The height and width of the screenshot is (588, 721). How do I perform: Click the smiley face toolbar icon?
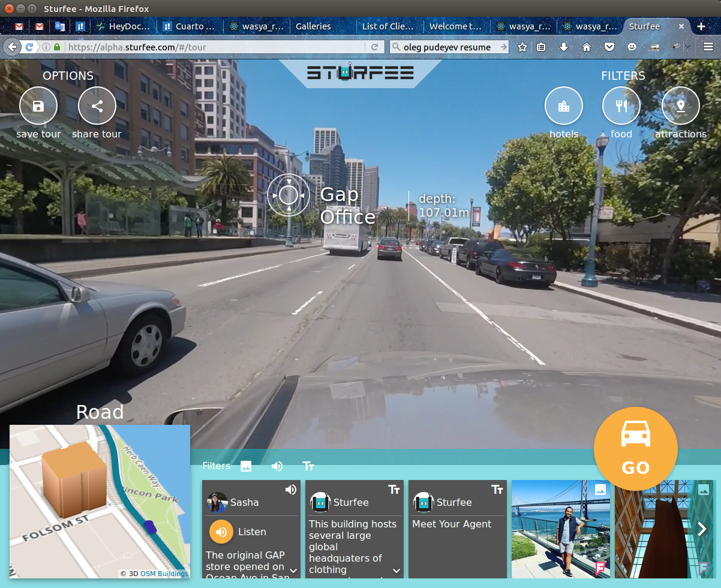(632, 47)
